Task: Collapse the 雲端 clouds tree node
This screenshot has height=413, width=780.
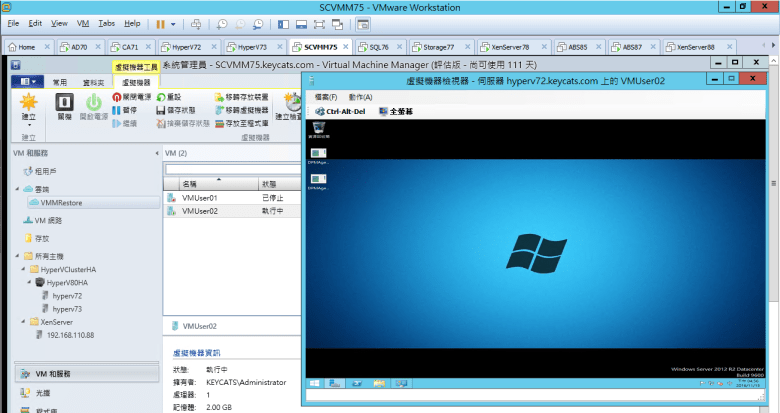Action: (16, 189)
